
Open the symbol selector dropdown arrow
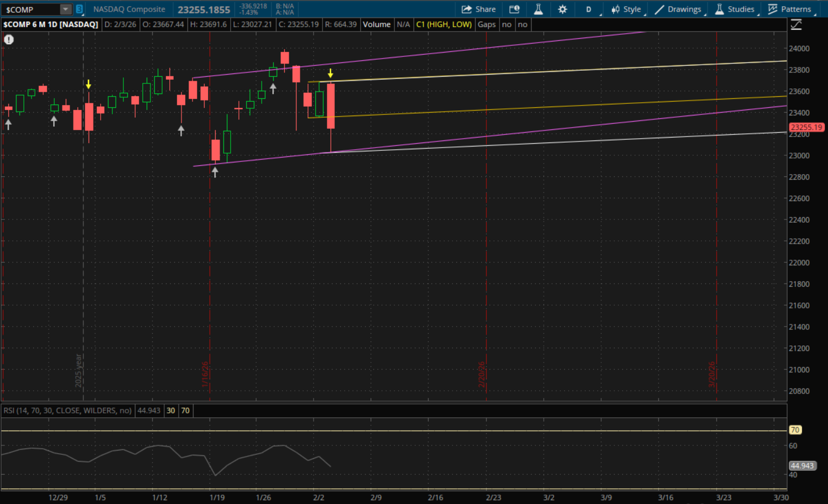65,9
